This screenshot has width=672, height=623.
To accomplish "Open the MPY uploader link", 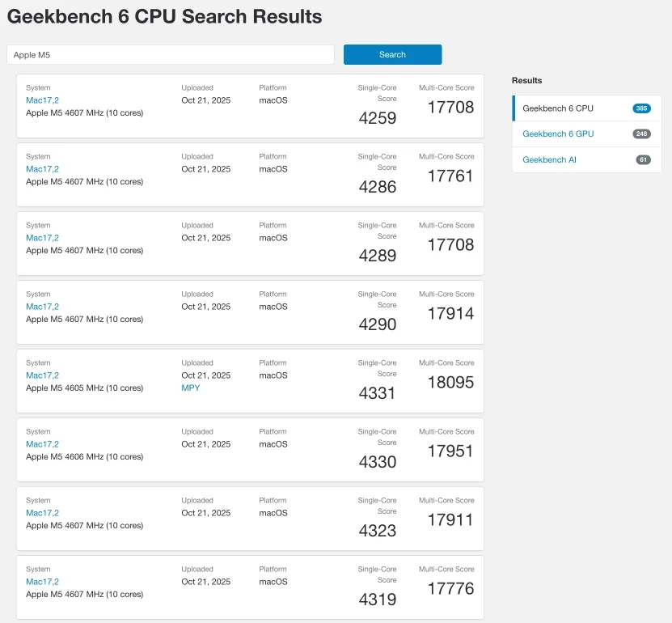I will pos(190,388).
